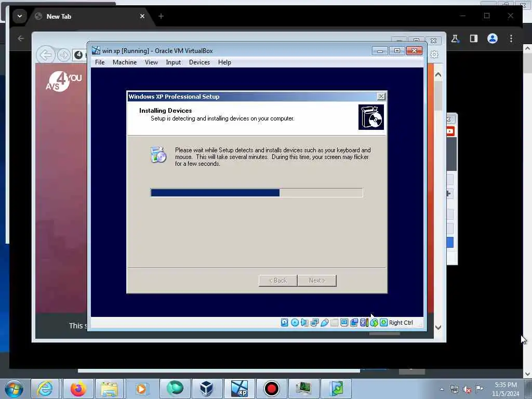Open the tab search dropdown chevron
The width and height of the screenshot is (532, 399).
[20, 16]
